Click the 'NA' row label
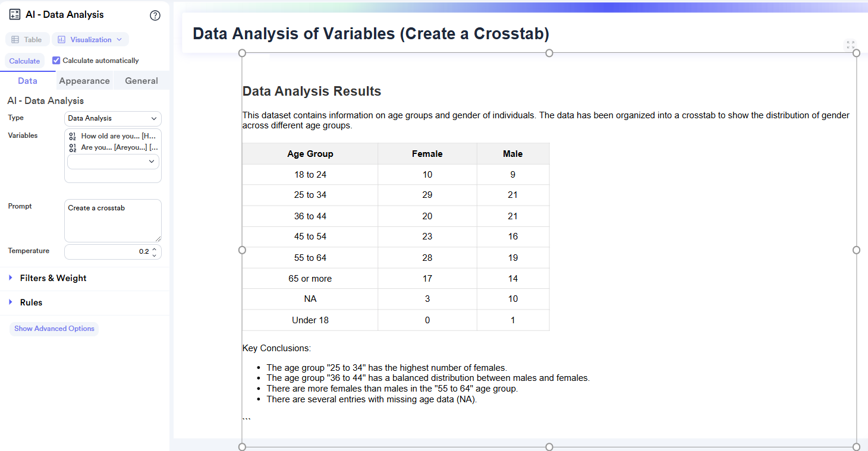Viewport: 868px width, 451px height. (x=310, y=299)
